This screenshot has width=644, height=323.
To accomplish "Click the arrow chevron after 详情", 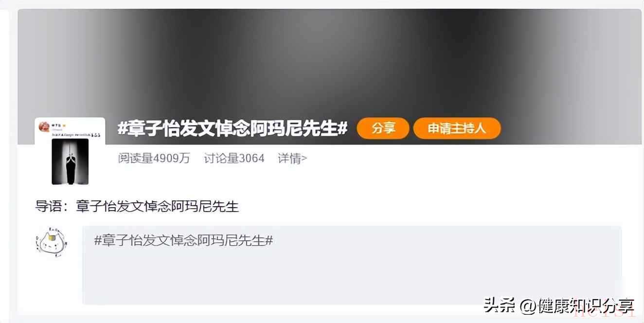I will point(304,159).
